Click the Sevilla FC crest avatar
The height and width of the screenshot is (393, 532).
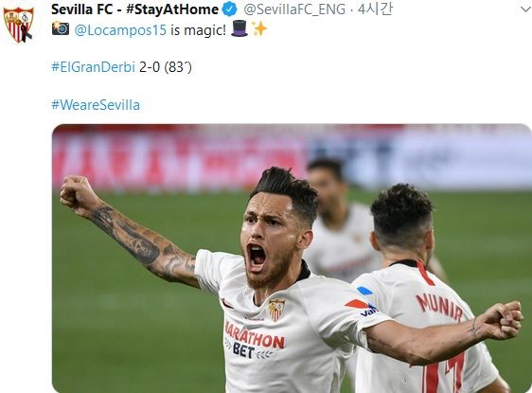point(19,25)
